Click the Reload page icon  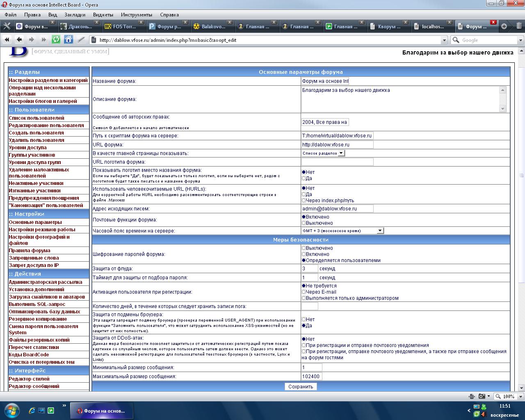[x=56, y=40]
